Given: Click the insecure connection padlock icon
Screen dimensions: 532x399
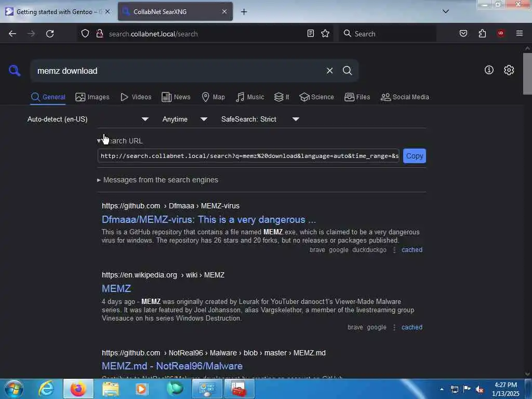Looking at the screenshot, I should pos(99,33).
